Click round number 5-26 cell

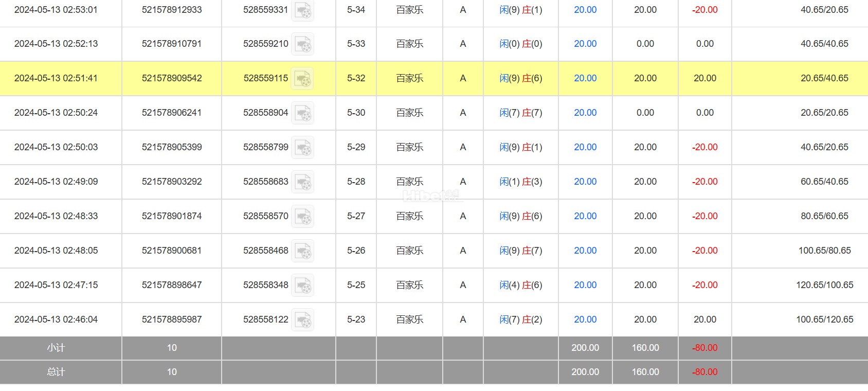pyautogui.click(x=356, y=251)
